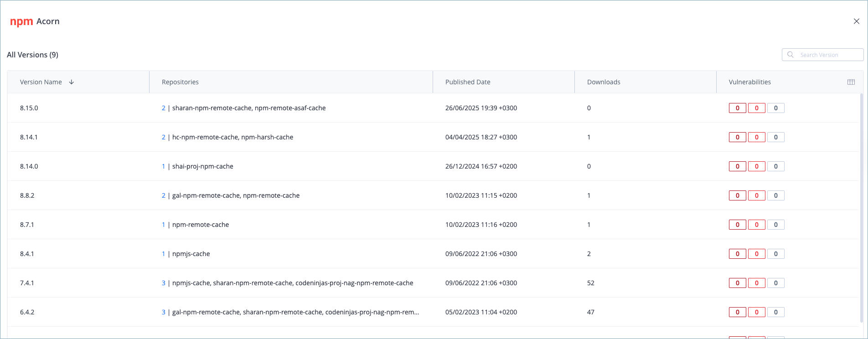Click the Published Date column header

(468, 82)
